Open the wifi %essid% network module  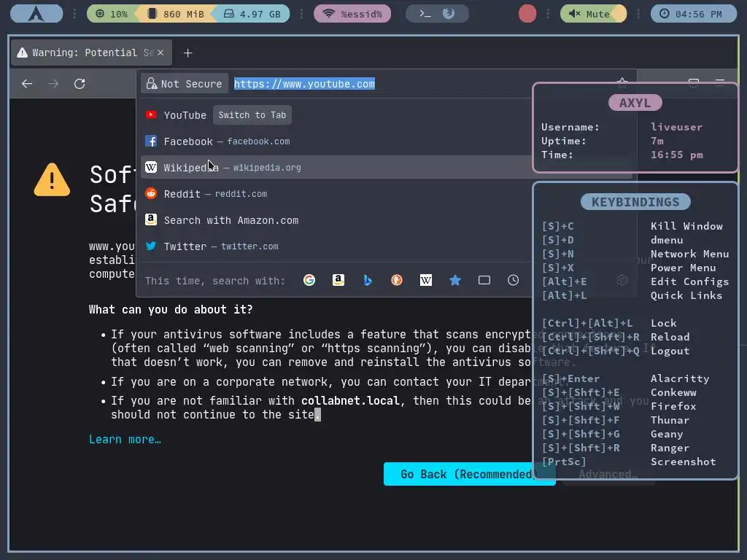[352, 14]
